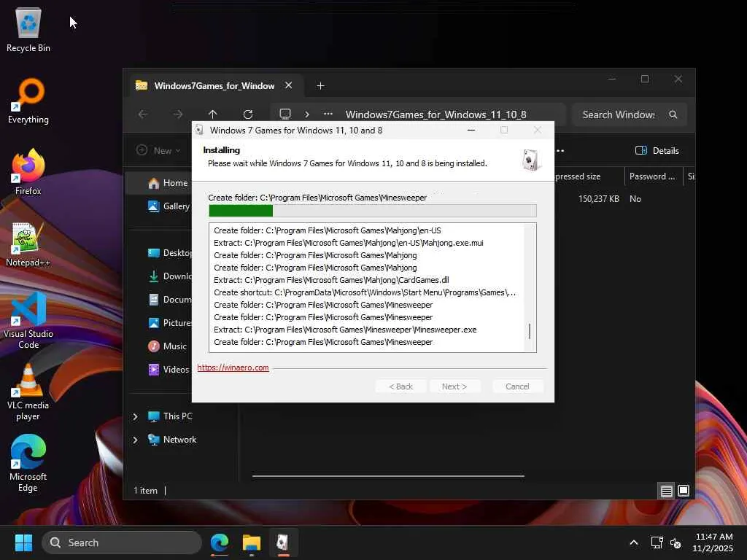
Task: Switch Explorer to details list view
Action: pyautogui.click(x=667, y=491)
